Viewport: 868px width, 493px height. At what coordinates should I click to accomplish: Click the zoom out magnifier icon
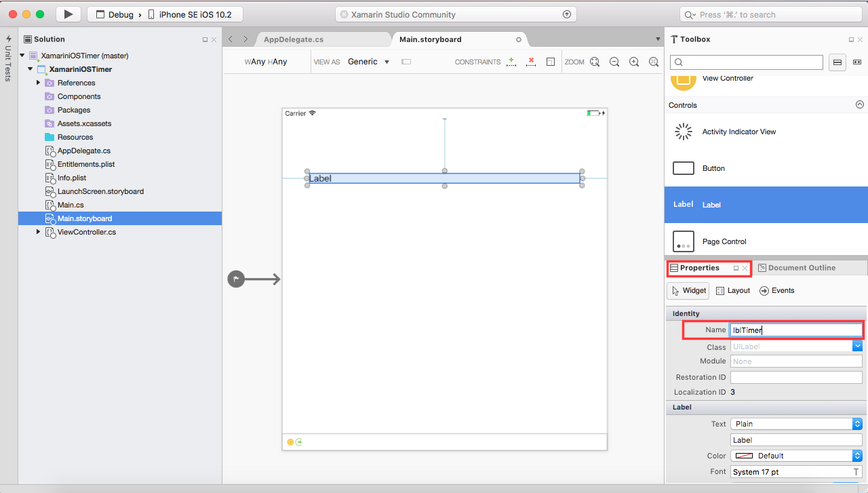[614, 62]
